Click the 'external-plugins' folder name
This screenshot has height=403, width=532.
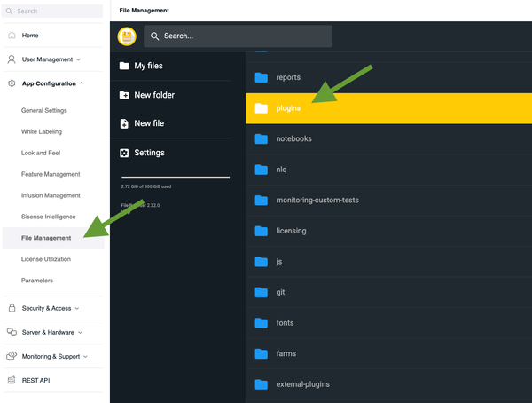click(x=302, y=384)
